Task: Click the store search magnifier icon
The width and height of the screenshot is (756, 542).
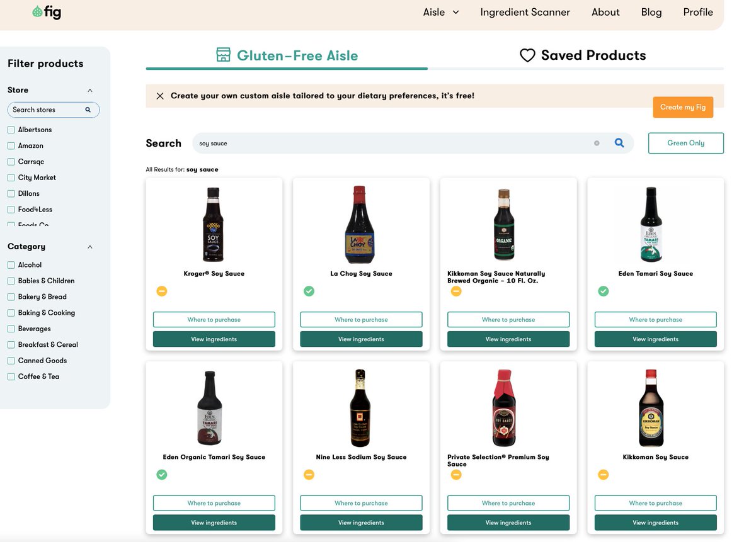Action: 88,110
